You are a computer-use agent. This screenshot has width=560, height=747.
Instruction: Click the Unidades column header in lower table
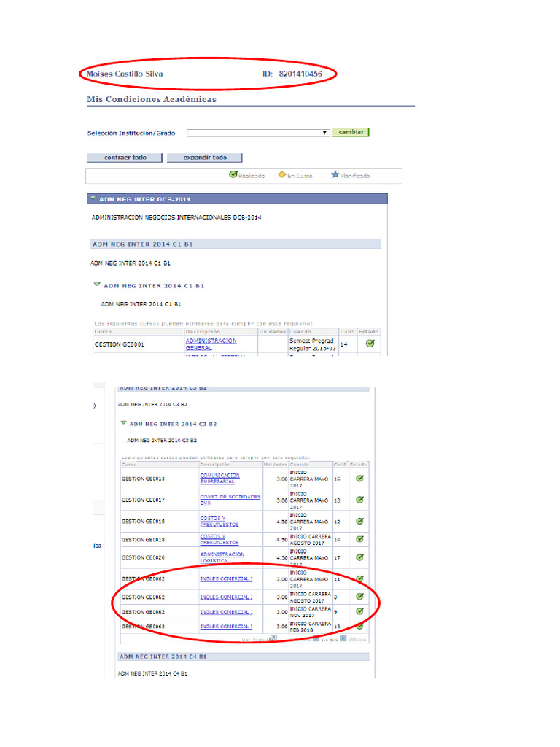click(276, 464)
